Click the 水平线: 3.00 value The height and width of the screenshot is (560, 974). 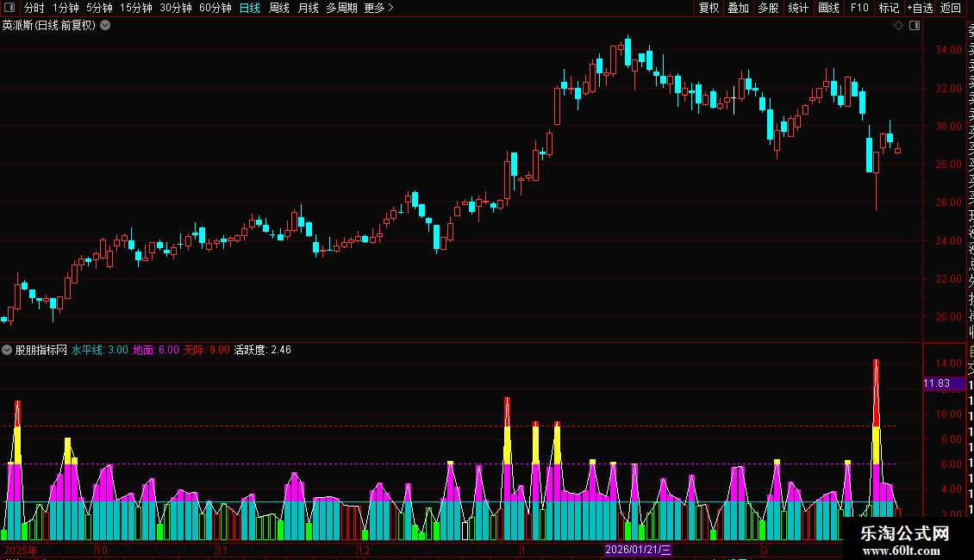100,350
